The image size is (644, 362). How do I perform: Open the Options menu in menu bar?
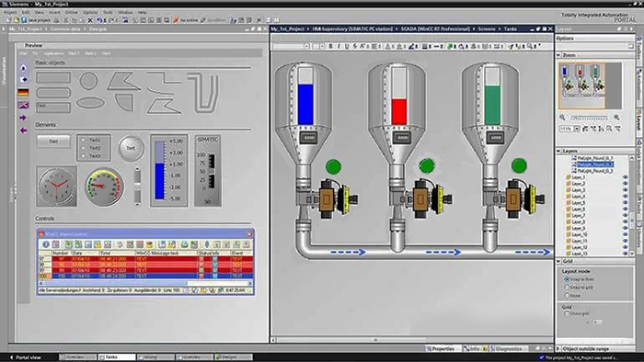90,12
